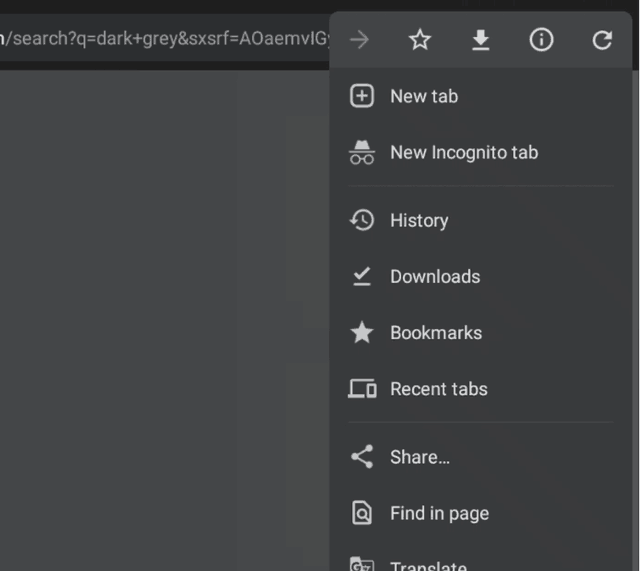Open the Downloads menu entry
Screen dimensions: 640x571
pyautogui.click(x=435, y=277)
